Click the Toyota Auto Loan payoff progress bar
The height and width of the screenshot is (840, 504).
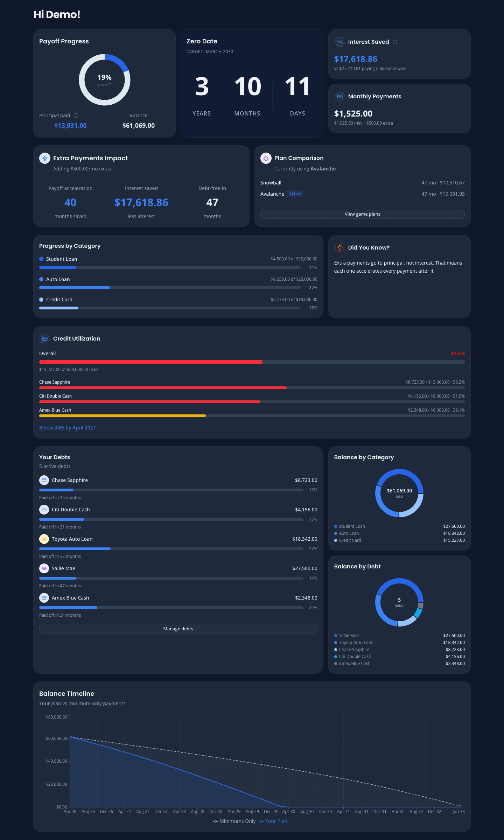[x=171, y=549]
